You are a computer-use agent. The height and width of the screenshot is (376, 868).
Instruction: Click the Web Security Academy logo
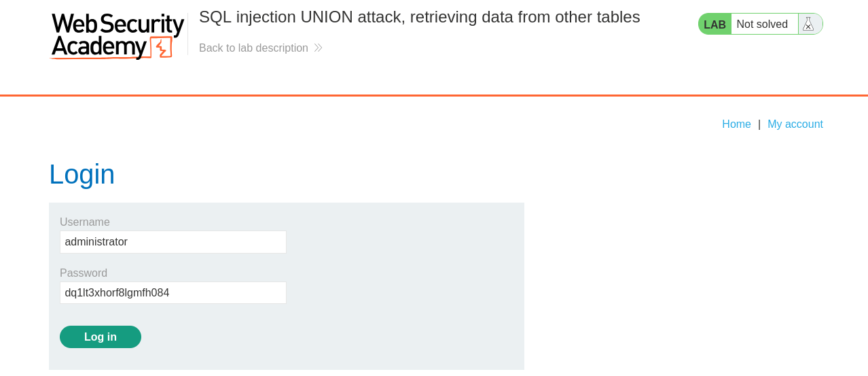[x=117, y=37]
